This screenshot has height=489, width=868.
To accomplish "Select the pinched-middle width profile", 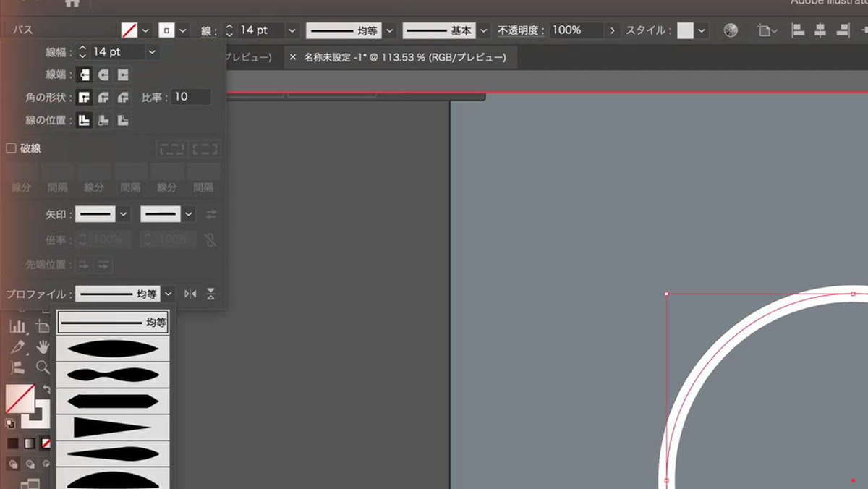I will click(x=113, y=375).
